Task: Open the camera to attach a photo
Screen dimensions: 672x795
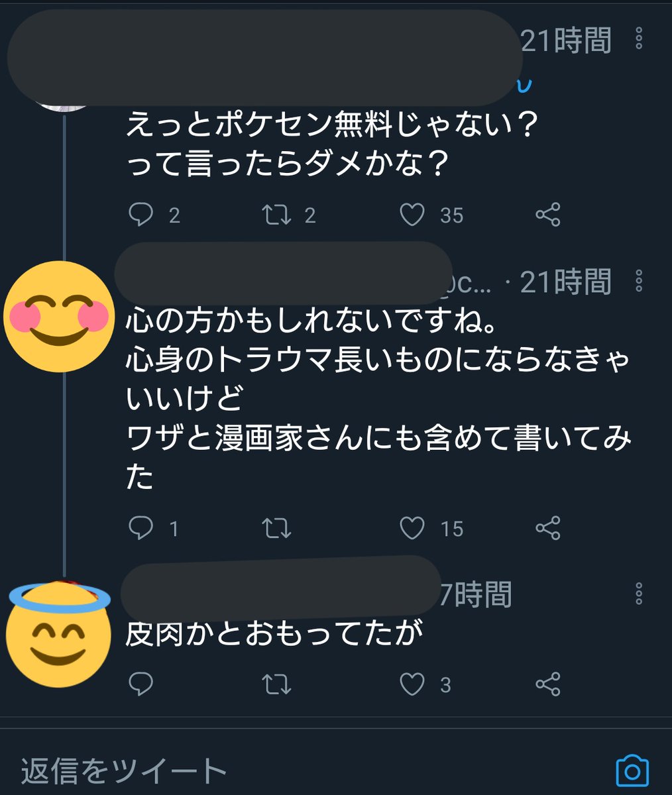Action: point(632,771)
